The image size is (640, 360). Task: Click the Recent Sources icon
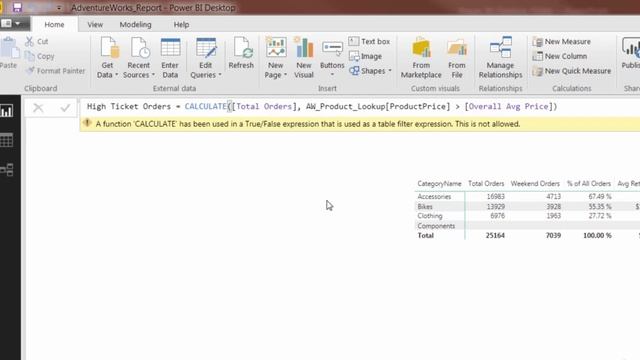click(139, 47)
